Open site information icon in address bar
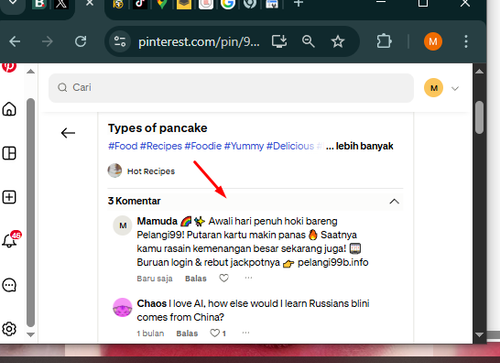This screenshot has width=500, height=363. tap(120, 42)
